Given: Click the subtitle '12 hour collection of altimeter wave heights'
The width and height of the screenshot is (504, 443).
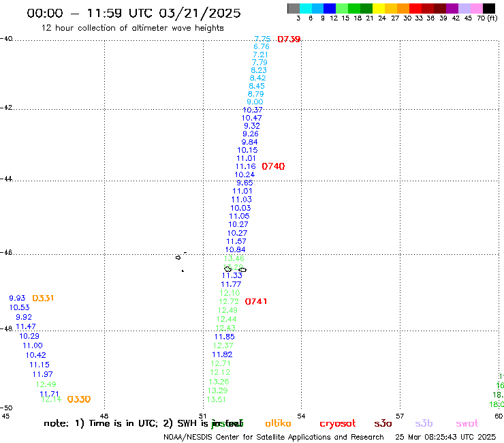Looking at the screenshot, I should pyautogui.click(x=132, y=28).
